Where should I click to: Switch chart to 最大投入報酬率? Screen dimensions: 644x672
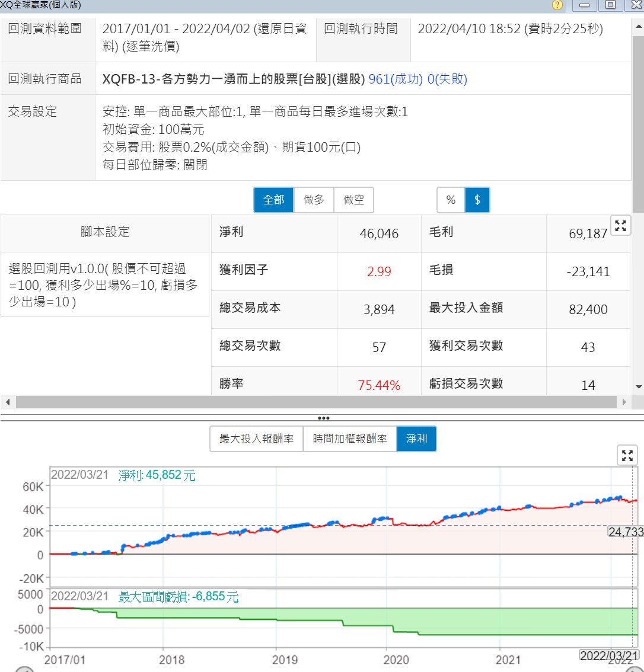point(256,439)
